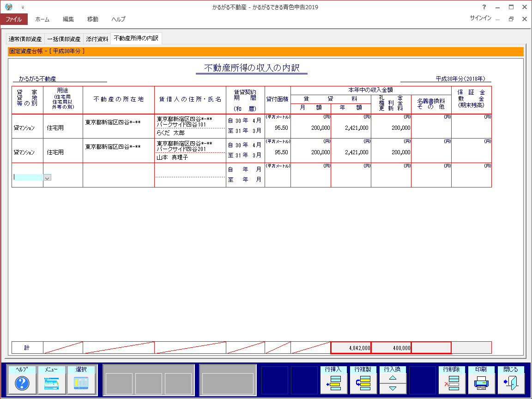Click first row property location 東京都新宿区四谷
The image size is (532, 399).
(113, 122)
